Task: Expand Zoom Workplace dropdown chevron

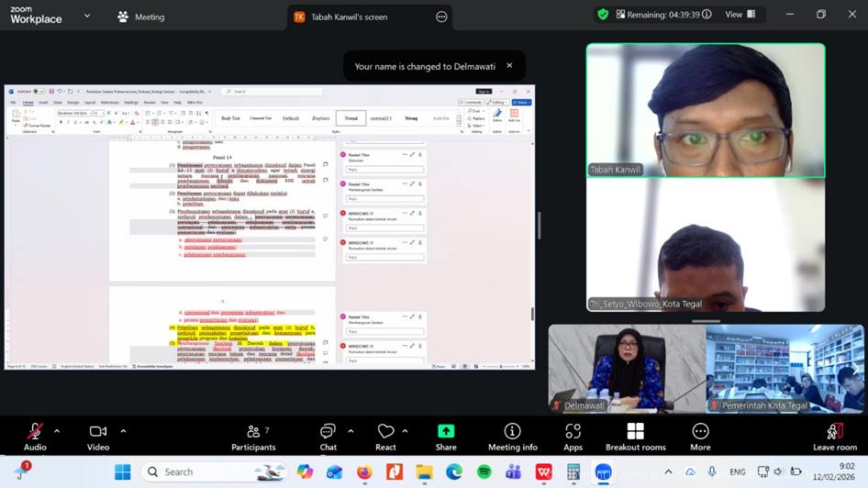Action: pos(87,16)
